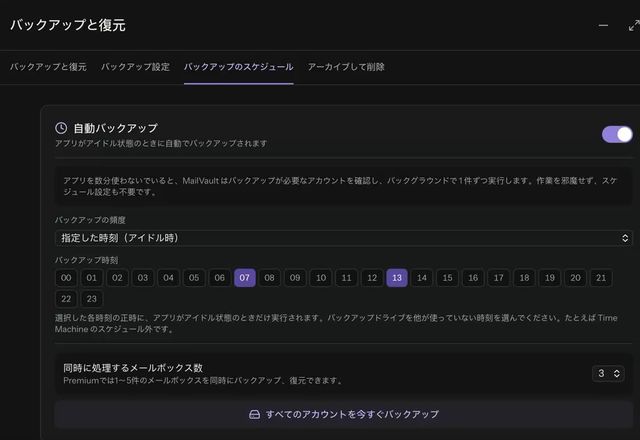Click the 自動バックアップ heading text
Screen dimensions: 640x440
(116, 128)
